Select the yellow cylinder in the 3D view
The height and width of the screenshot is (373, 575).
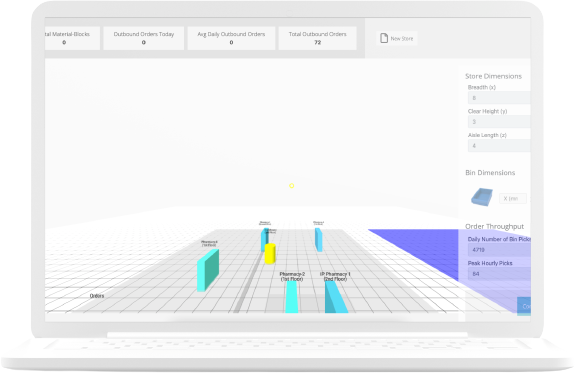(x=270, y=253)
